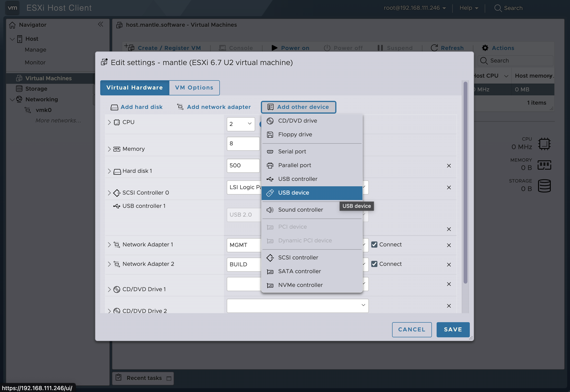Switch to the VM Options tab
This screenshot has width=570, height=392.
(194, 88)
